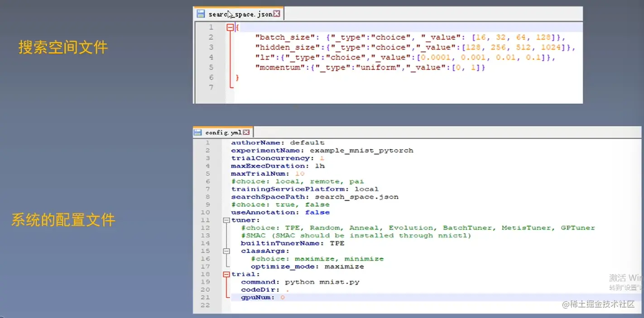
Task: Click the closing brace on JSON line 6
Action: (x=237, y=77)
